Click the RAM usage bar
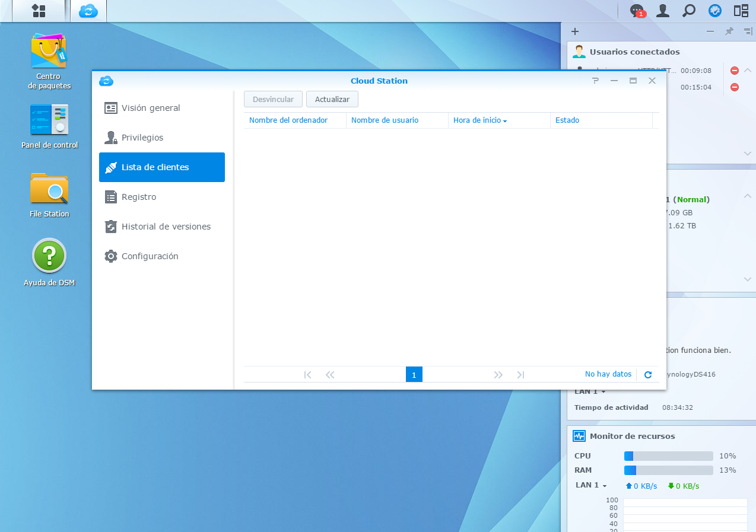 pyautogui.click(x=668, y=470)
